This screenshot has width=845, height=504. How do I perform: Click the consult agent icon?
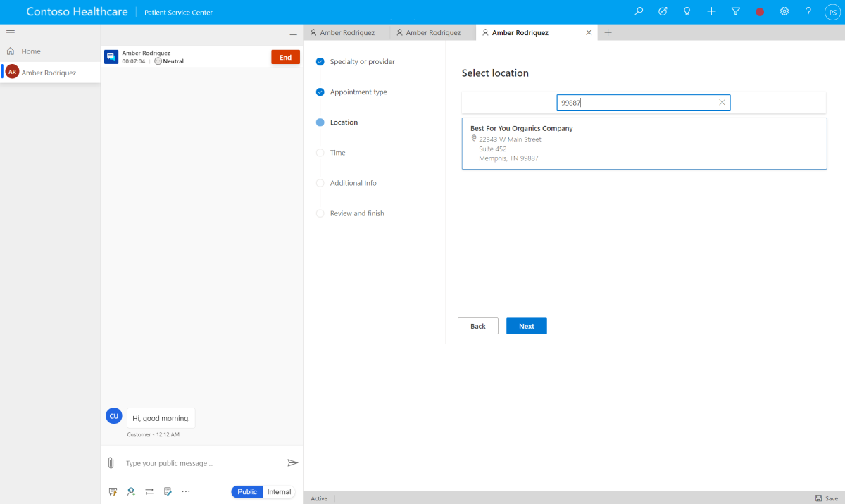pyautogui.click(x=131, y=491)
